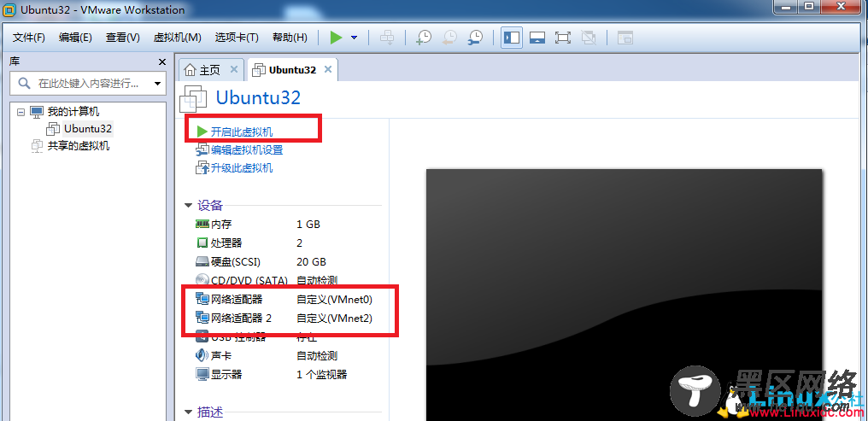Close the Ubuntu32 tab
This screenshot has height=421, width=868.
(x=328, y=69)
